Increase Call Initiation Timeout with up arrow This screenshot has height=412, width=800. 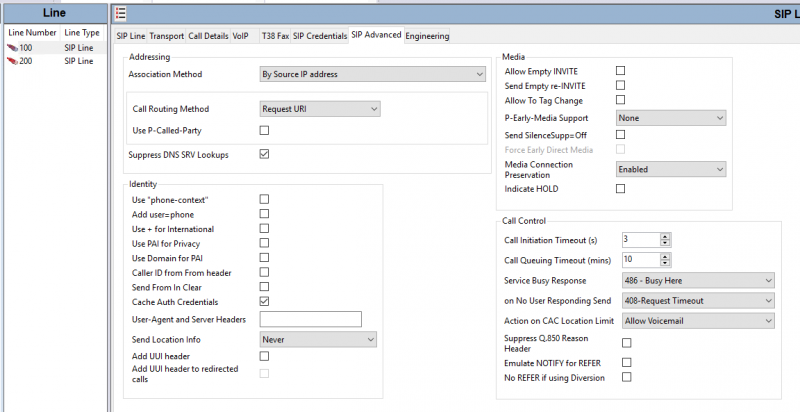[x=665, y=237]
